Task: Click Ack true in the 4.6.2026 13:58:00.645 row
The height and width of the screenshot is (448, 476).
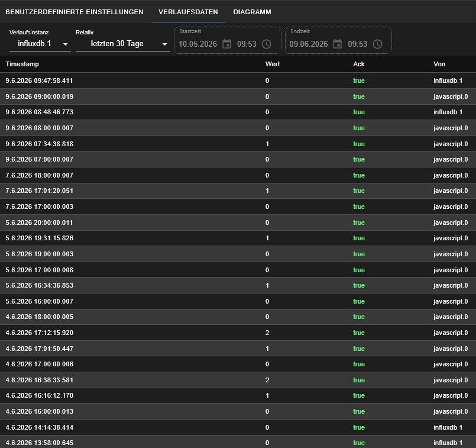Action: coord(359,443)
